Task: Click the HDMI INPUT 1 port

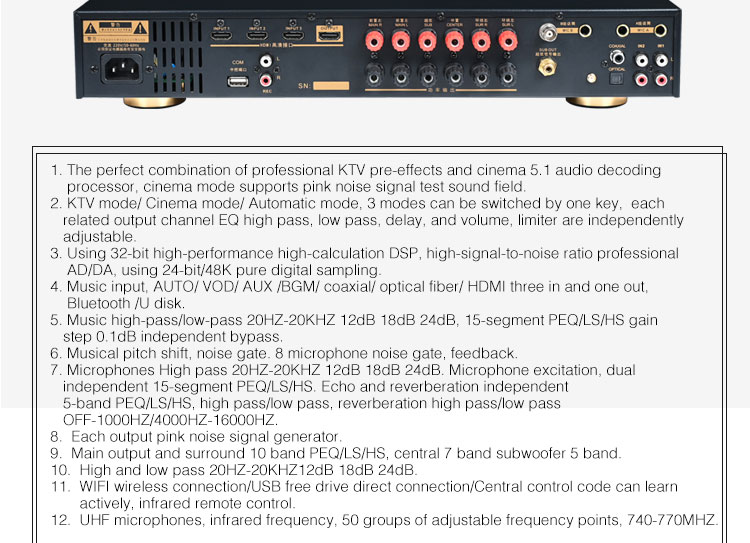Action: (221, 35)
